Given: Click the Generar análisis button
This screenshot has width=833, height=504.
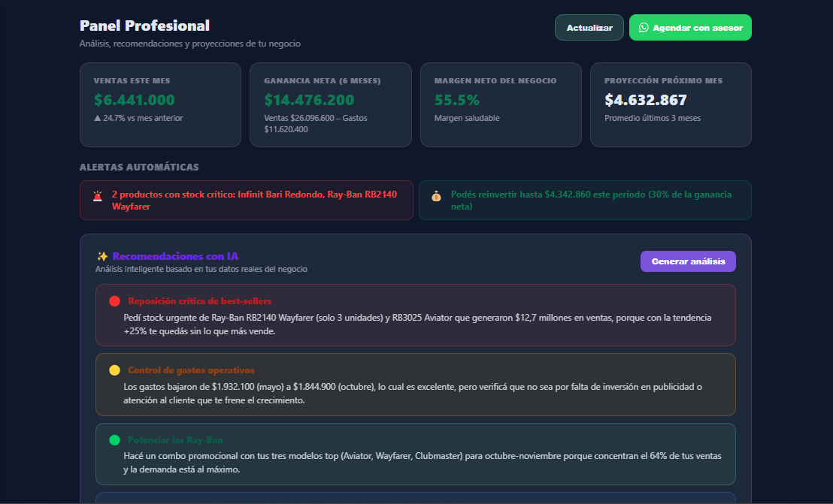Looking at the screenshot, I should (688, 261).
